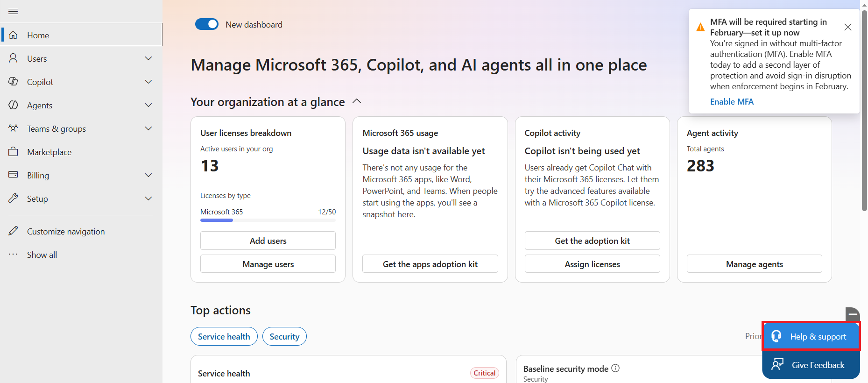868x383 pixels.
Task: Click the Add users button
Action: coord(268,241)
